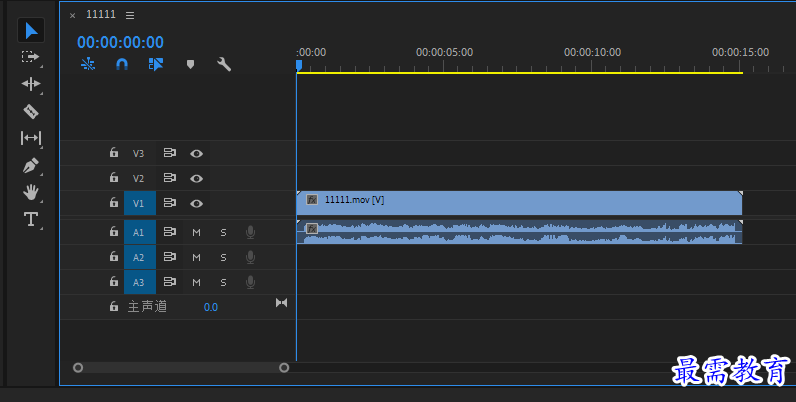Select the Track Select Forward tool
This screenshot has width=796, height=402.
click(x=30, y=57)
